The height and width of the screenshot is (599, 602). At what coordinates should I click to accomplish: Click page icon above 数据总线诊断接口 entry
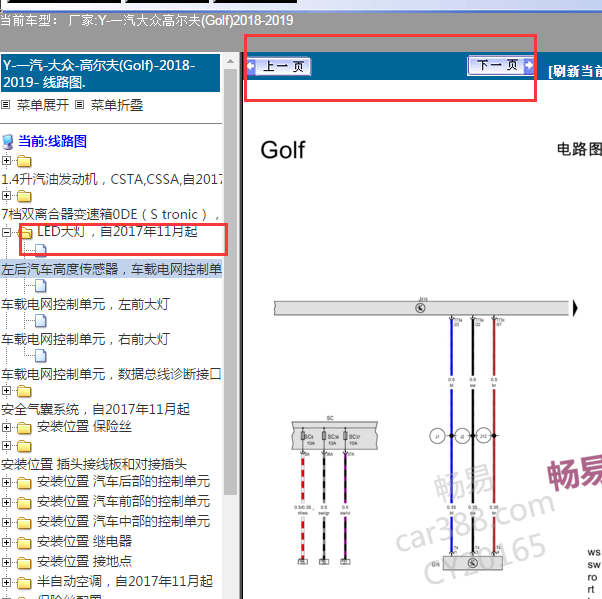41,356
